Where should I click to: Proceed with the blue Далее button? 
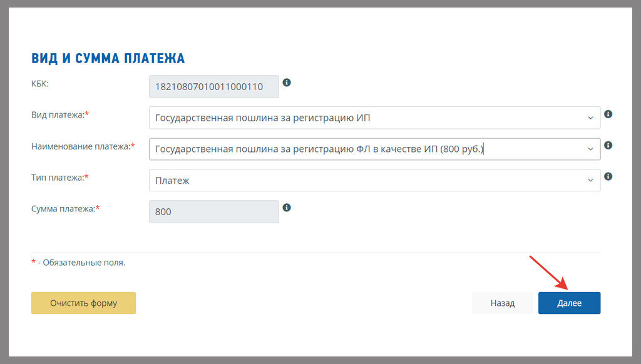click(x=569, y=303)
